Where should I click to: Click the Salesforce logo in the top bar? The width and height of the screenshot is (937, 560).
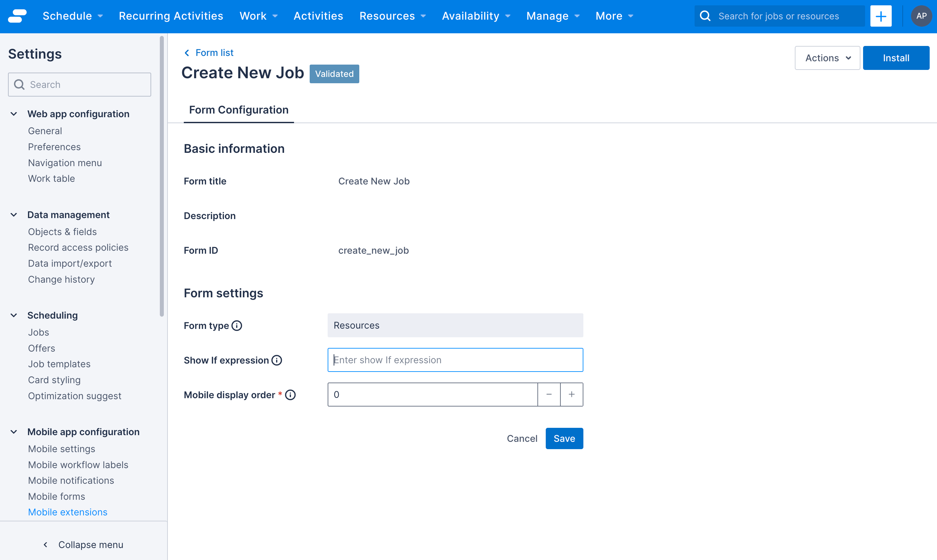click(17, 16)
